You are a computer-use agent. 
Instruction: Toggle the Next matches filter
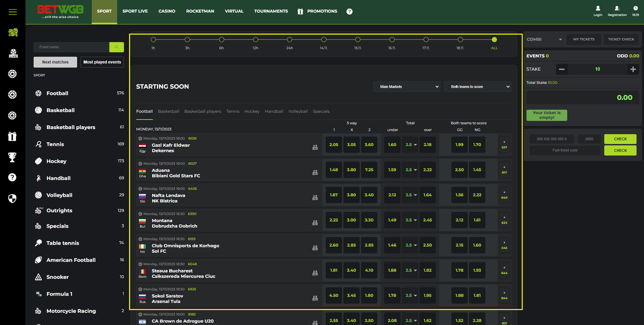(x=55, y=62)
